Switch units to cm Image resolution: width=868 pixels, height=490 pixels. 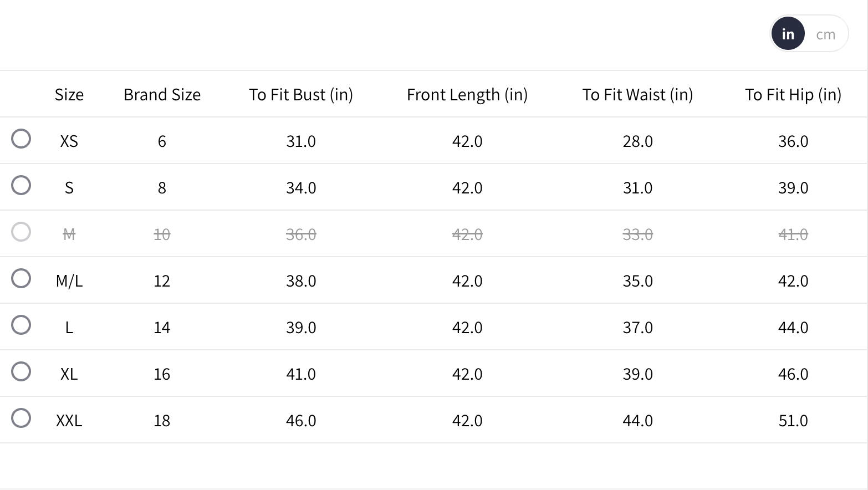click(x=825, y=34)
